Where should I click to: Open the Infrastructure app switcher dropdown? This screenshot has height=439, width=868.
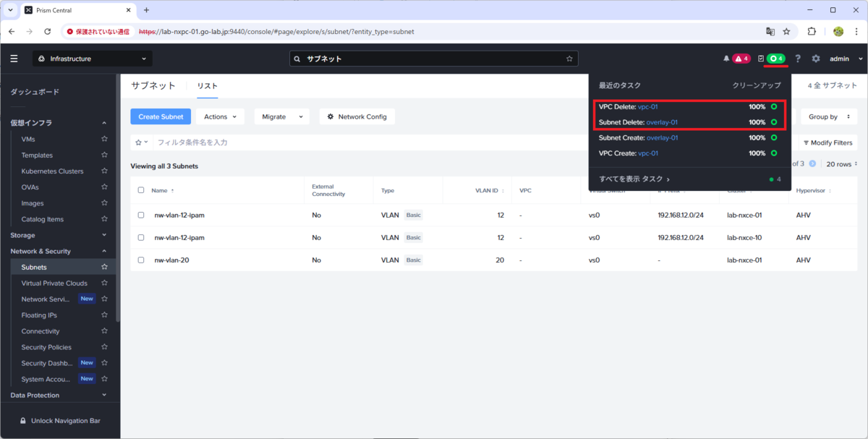(x=92, y=59)
